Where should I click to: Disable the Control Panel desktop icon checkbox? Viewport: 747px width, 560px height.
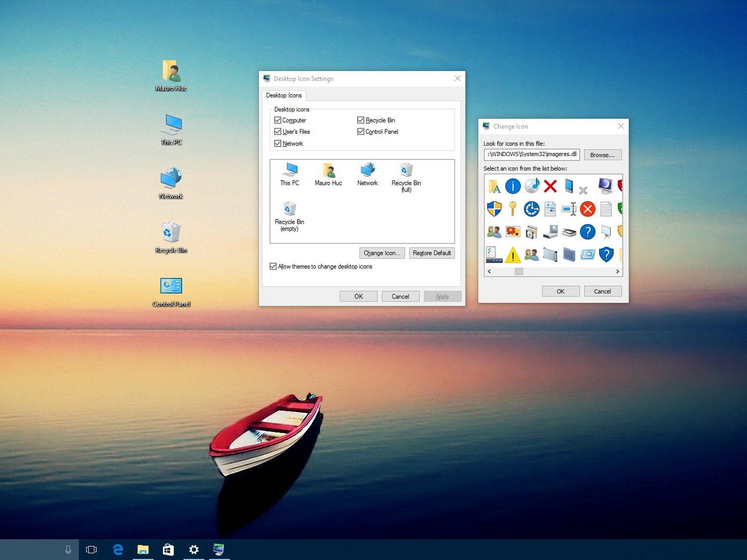(360, 131)
